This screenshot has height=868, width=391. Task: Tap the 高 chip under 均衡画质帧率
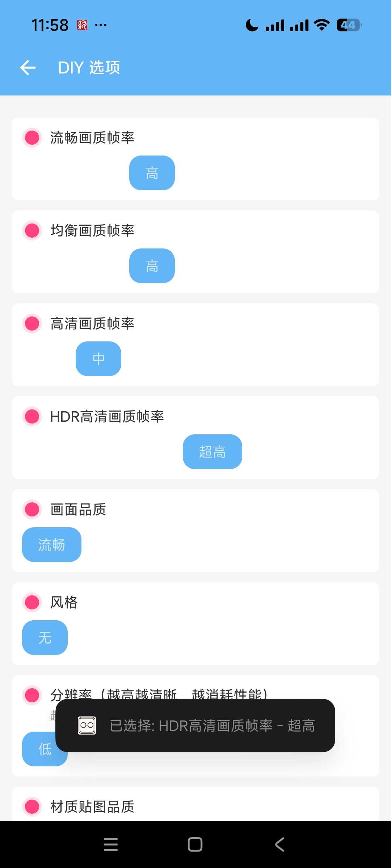152,266
